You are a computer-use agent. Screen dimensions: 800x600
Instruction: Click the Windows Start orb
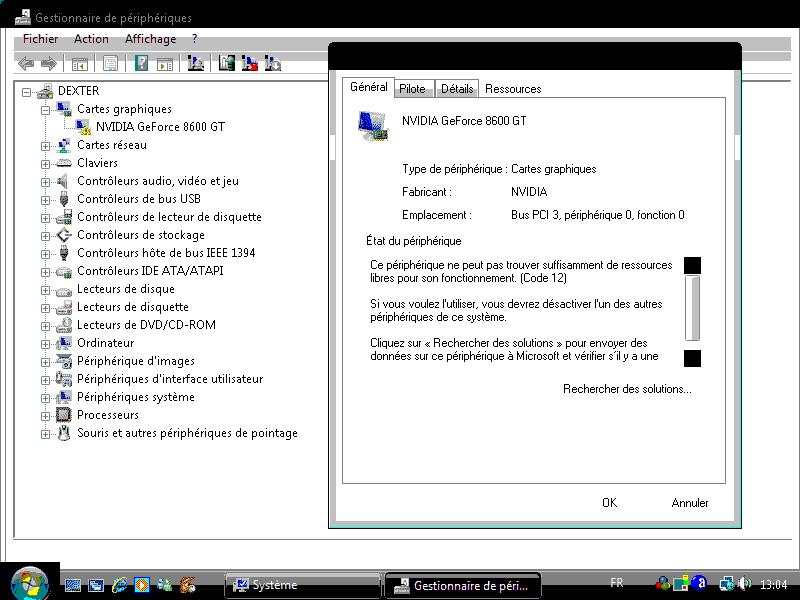30,583
